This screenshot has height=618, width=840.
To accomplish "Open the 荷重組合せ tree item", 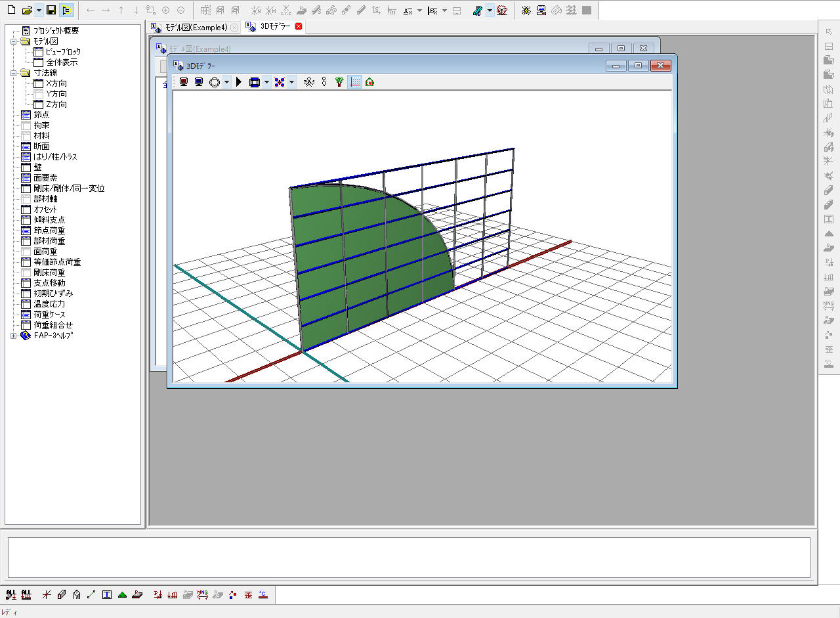I will coord(53,325).
